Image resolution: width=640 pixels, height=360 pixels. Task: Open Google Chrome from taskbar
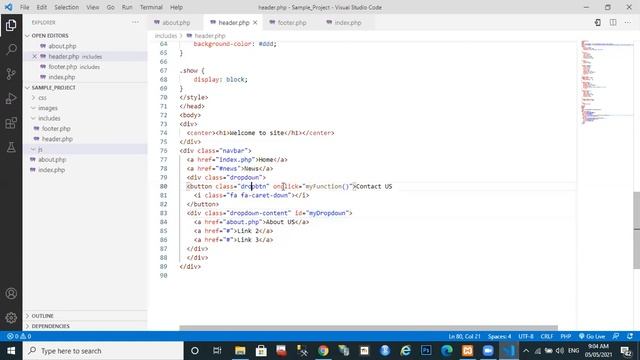tap(323, 351)
